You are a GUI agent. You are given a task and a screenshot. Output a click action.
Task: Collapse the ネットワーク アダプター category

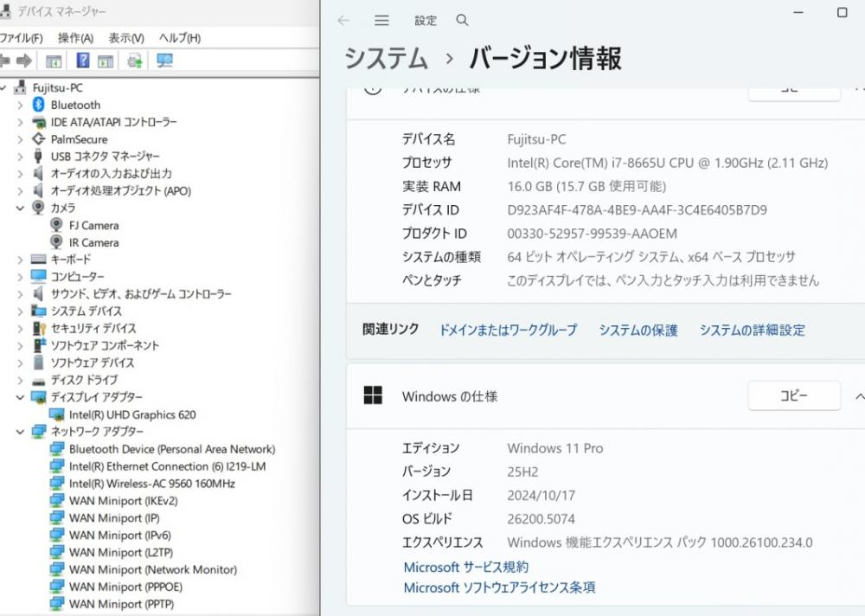click(x=20, y=431)
